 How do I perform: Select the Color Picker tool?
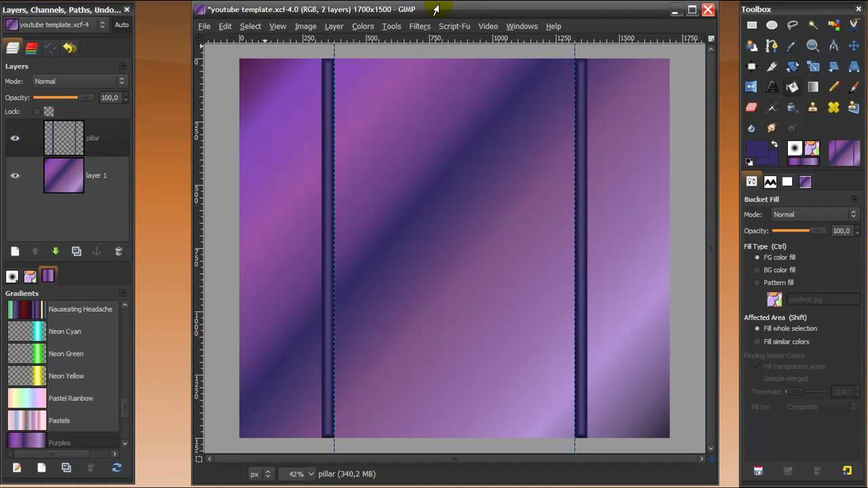(x=793, y=46)
